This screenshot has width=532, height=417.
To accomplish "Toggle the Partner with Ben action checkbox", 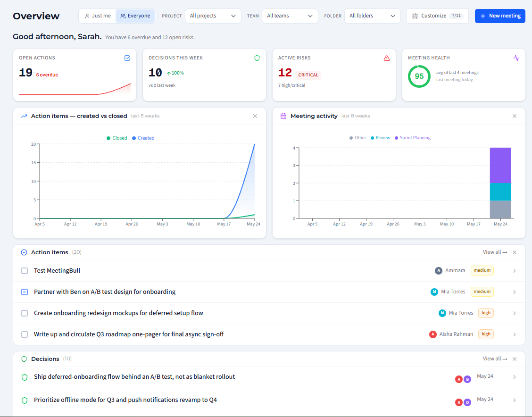I will (x=25, y=292).
